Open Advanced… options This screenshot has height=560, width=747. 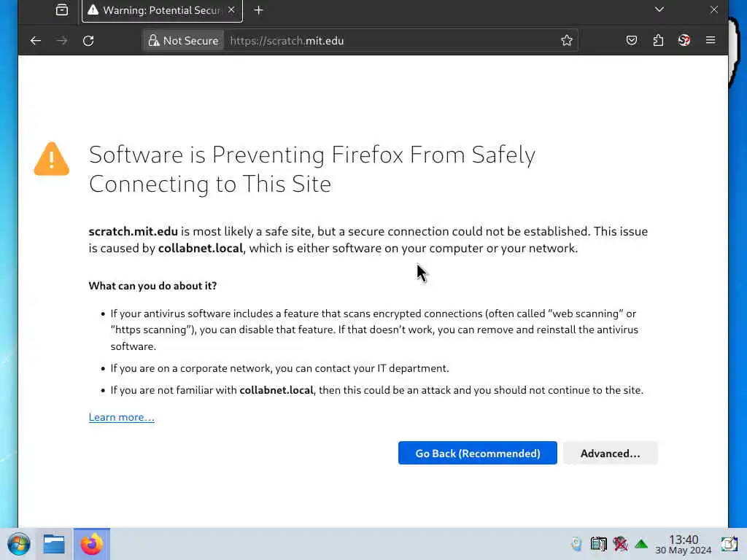click(x=611, y=453)
